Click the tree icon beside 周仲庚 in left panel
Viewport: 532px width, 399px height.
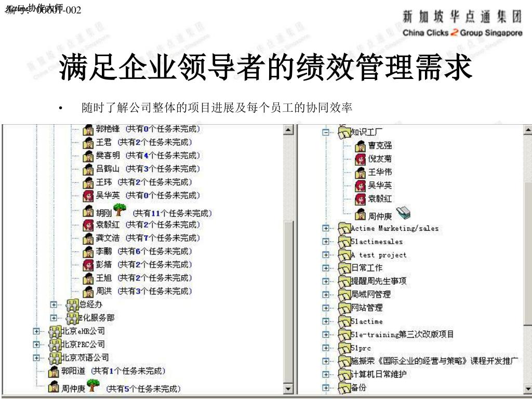(x=93, y=385)
